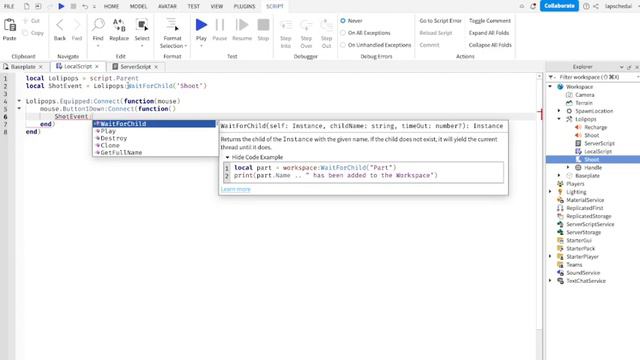The width and height of the screenshot is (640, 360).
Task: Click the Resume test button
Action: (x=242, y=29)
